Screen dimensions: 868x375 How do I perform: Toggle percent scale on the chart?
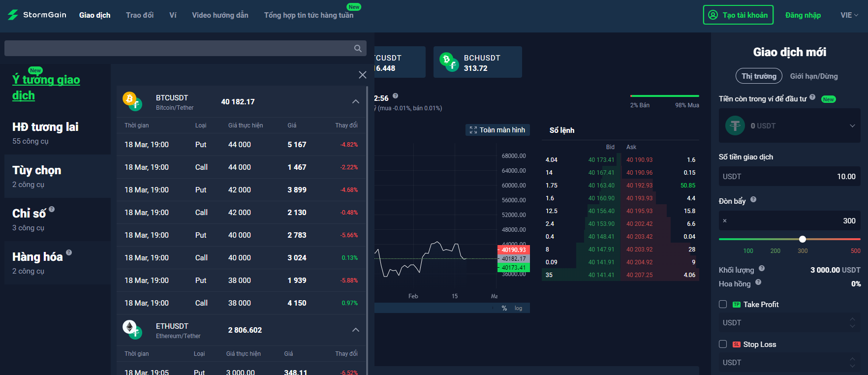pyautogui.click(x=504, y=308)
